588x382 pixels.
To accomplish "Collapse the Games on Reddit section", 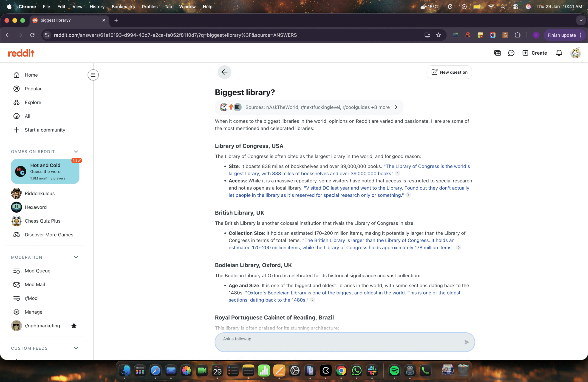I will click(x=76, y=151).
